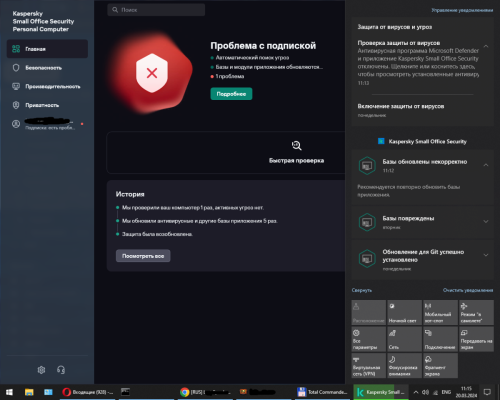500x400 pixels.
Task: Open Управление уведомлениями link in notification center
Action: [x=462, y=10]
